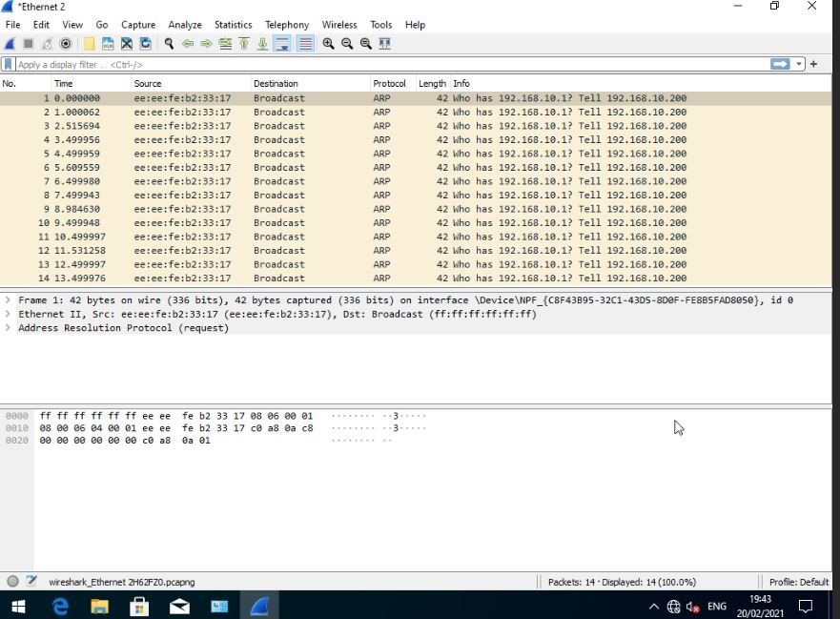This screenshot has height=619, width=840.
Task: Select packet 5 at time 4.499959
Action: pos(416,154)
